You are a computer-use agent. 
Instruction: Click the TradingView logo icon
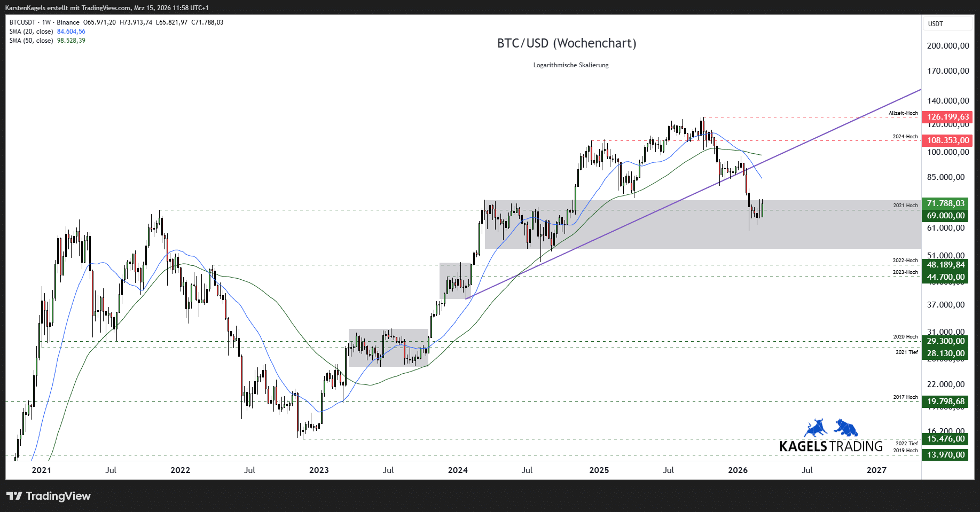point(14,496)
